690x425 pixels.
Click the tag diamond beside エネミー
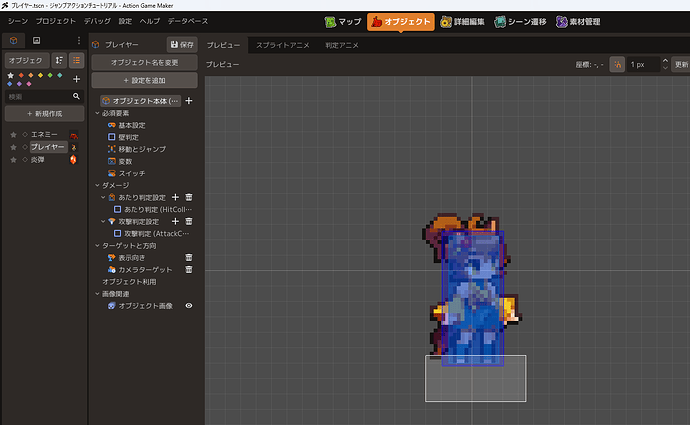25,135
